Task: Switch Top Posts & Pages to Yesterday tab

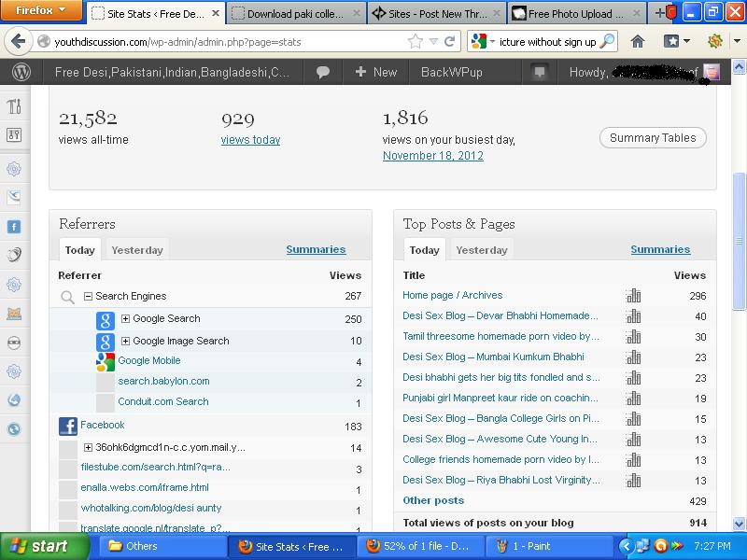Action: [482, 250]
